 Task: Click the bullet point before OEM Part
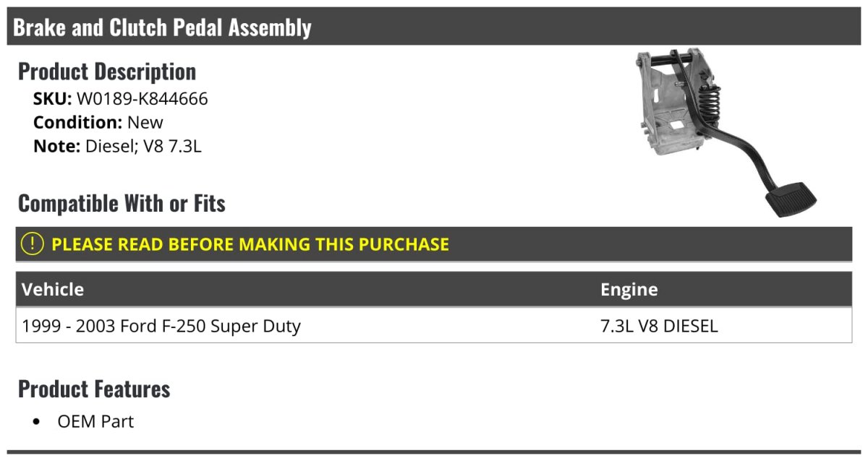pyautogui.click(x=38, y=422)
